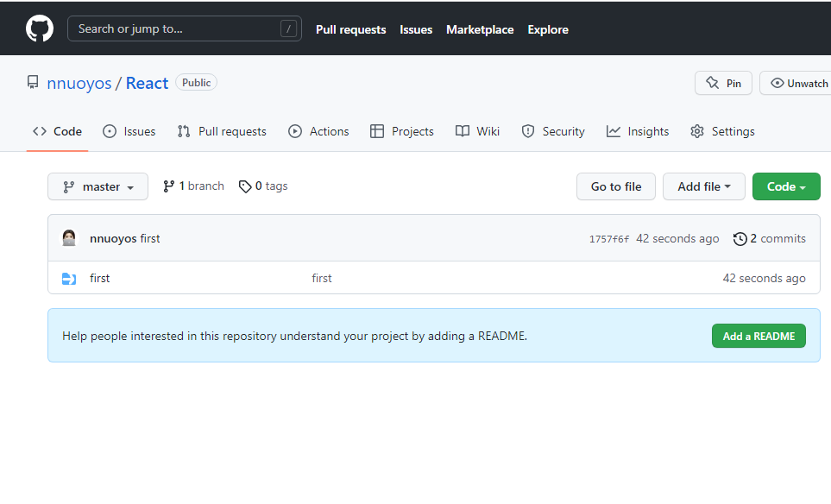View the 1 branch link
This screenshot has height=504, width=831.
(x=193, y=186)
